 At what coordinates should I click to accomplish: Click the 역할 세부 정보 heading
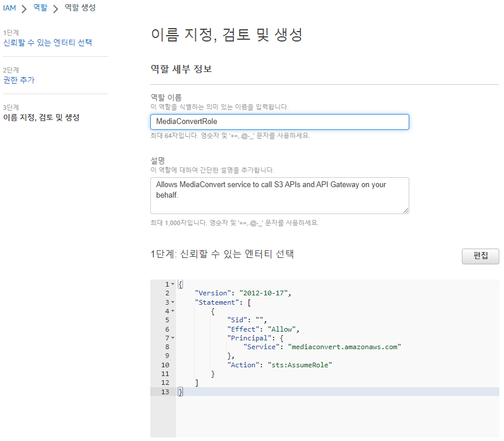(181, 69)
